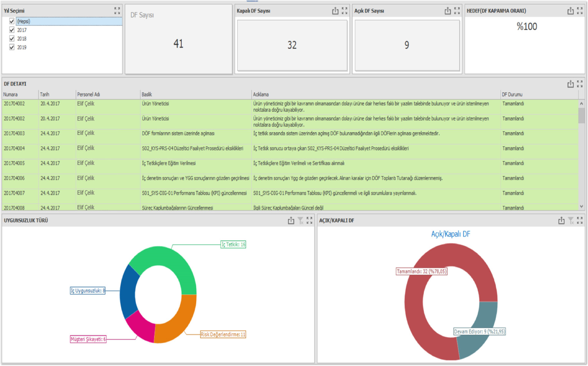Select row for DÖF formlarının sistem üzerinde açılması

tap(178, 134)
